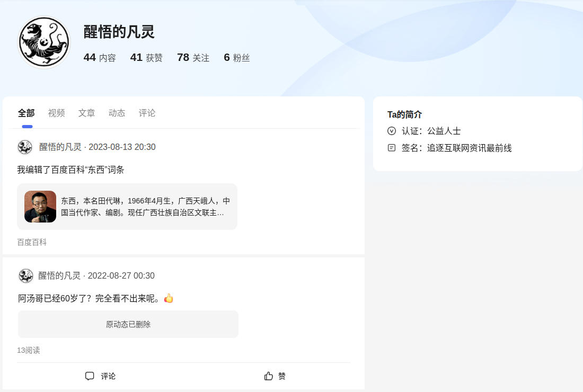Screen dimensions: 583x392
Task: Click the verification badge icon beside 认证
Action: pyautogui.click(x=392, y=131)
